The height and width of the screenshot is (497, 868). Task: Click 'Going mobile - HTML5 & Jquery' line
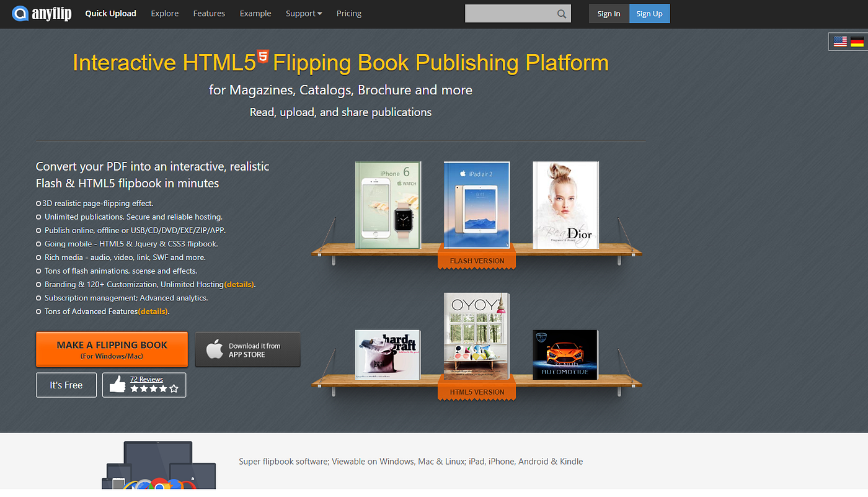point(131,244)
